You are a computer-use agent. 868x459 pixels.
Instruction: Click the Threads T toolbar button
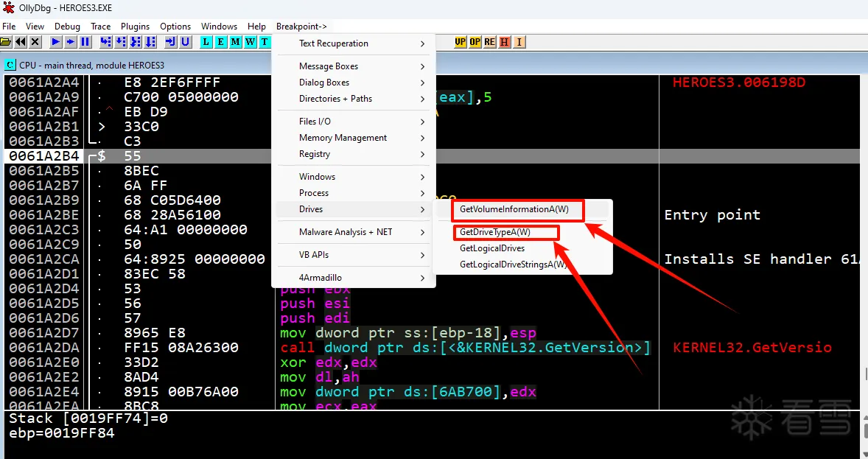(x=265, y=42)
